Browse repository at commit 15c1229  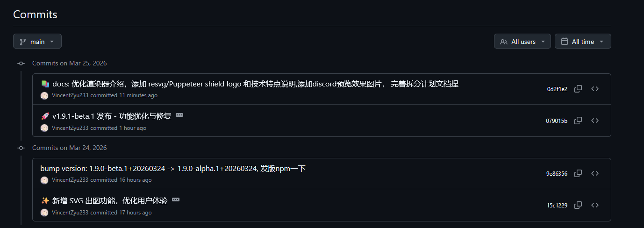595,205
